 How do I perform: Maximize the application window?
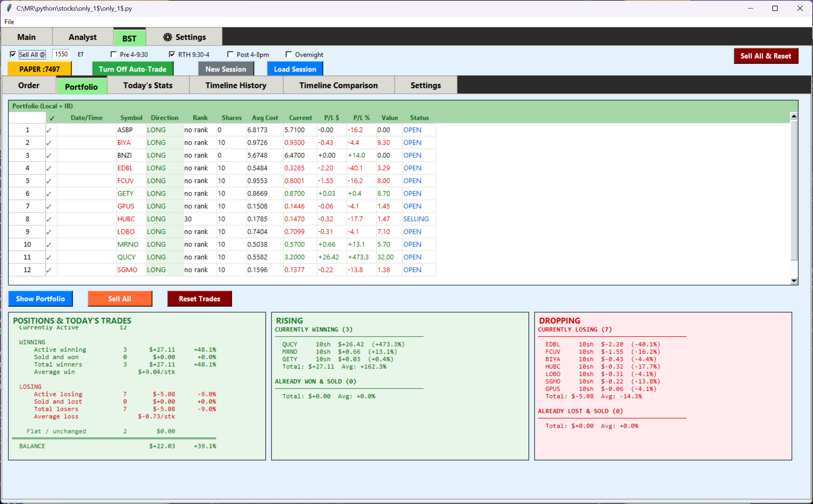[x=775, y=8]
